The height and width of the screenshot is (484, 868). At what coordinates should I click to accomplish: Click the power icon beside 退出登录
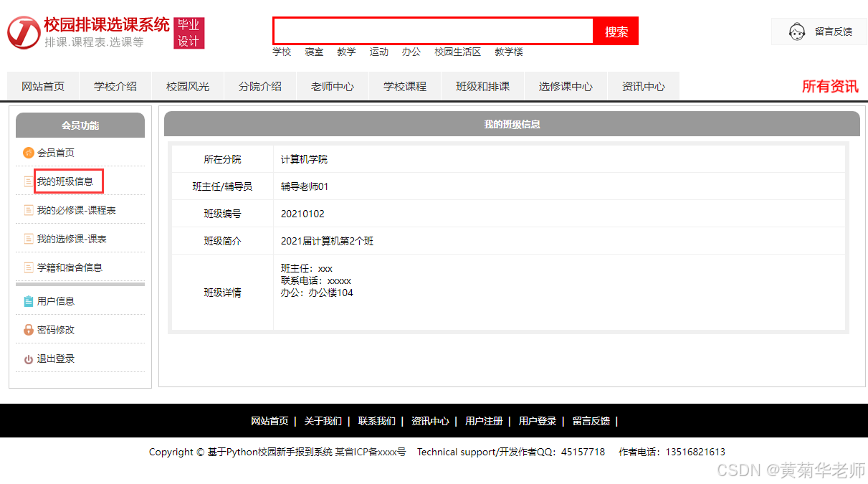29,359
